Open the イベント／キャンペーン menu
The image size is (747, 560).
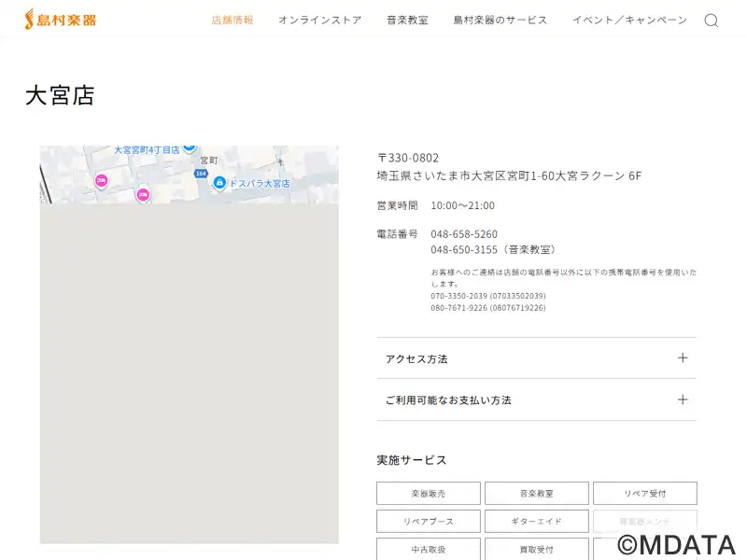629,21
